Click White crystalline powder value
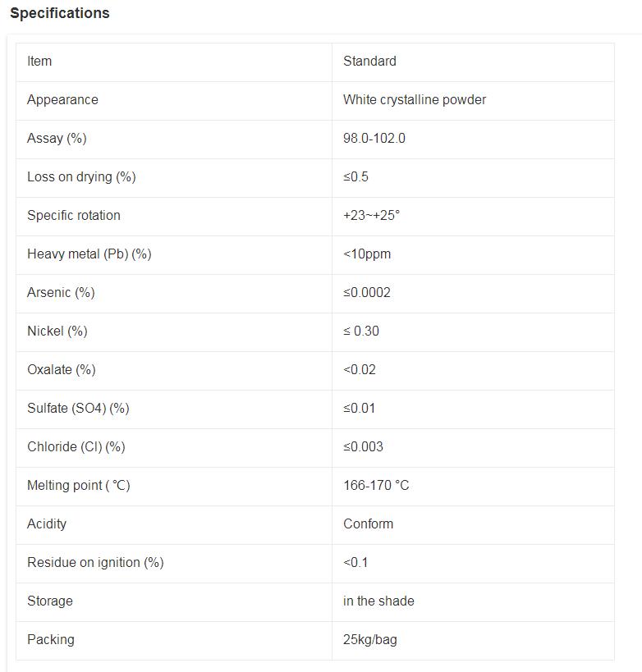The image size is (642, 672). pyautogui.click(x=415, y=99)
